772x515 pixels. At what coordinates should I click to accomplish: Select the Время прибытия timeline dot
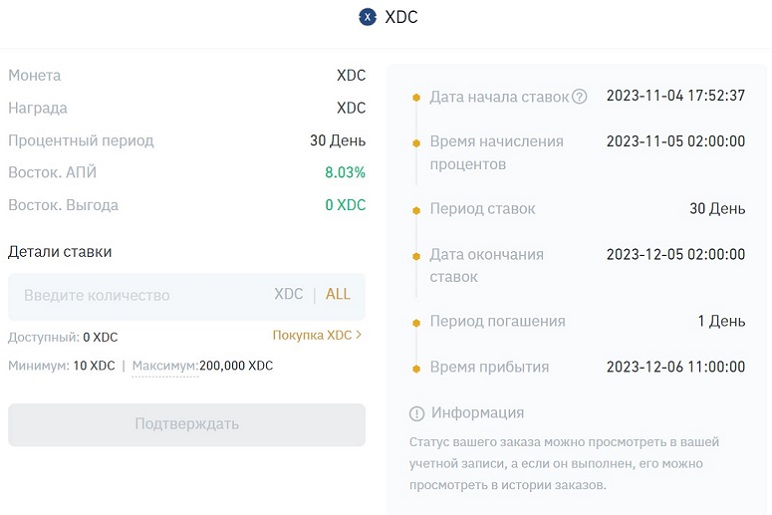[416, 368]
